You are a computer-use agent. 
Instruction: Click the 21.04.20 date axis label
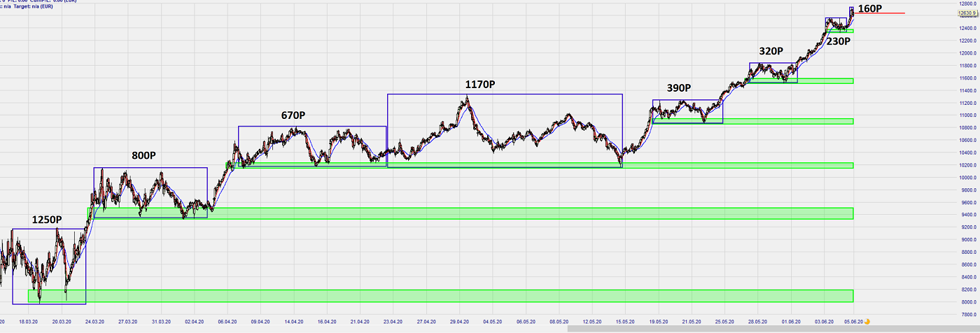[x=359, y=322]
